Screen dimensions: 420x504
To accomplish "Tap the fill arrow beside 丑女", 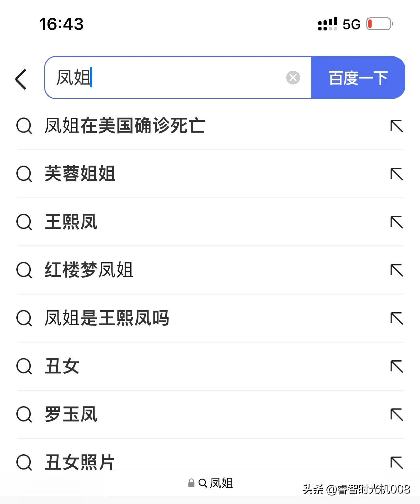I will [397, 367].
